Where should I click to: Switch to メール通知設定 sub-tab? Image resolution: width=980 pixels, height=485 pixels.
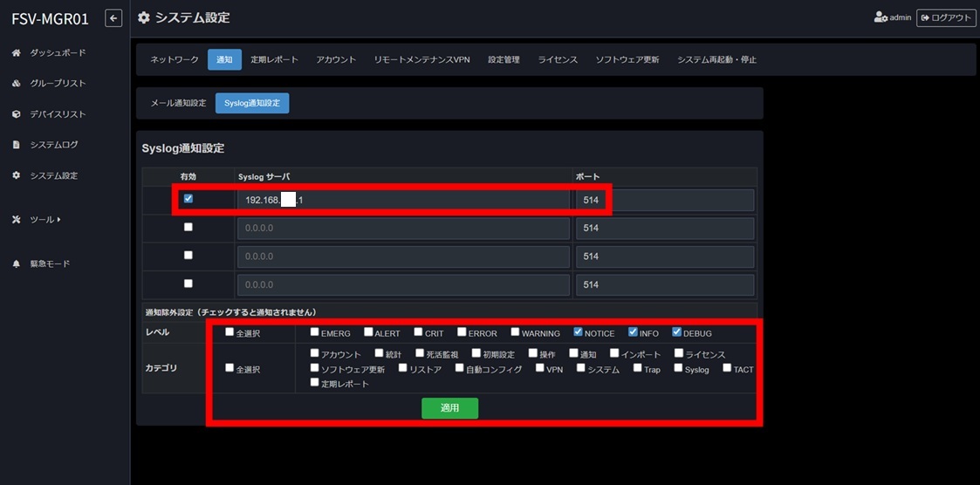(x=178, y=103)
